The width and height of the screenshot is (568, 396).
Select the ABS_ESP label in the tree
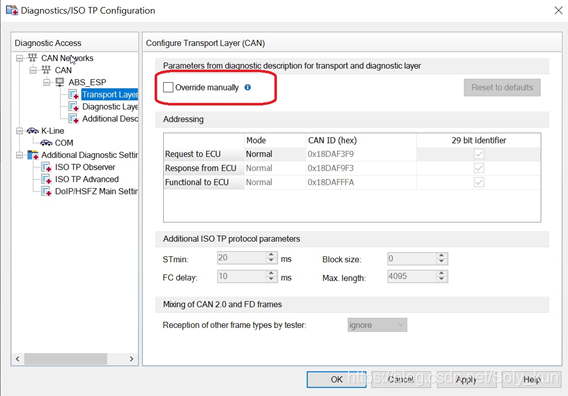point(87,82)
